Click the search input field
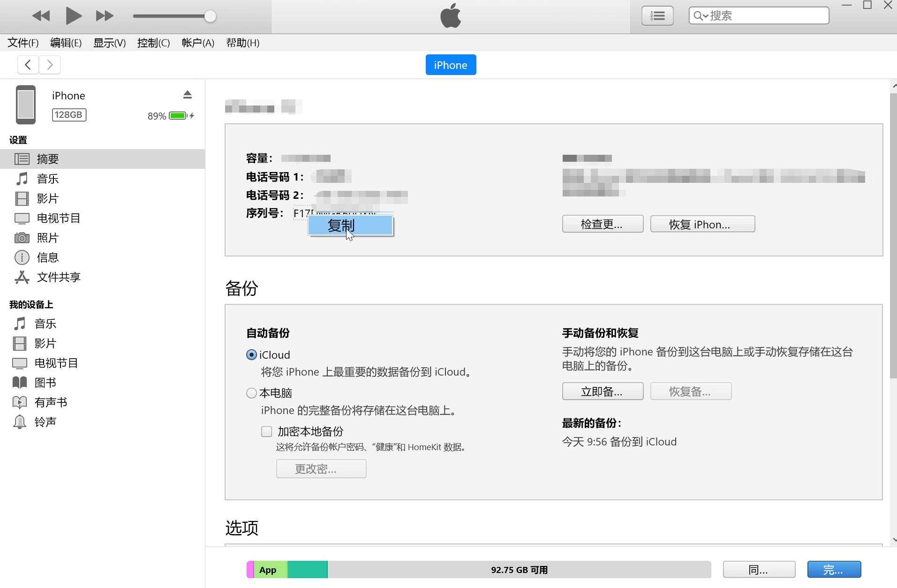This screenshot has height=588, width=897. [759, 15]
